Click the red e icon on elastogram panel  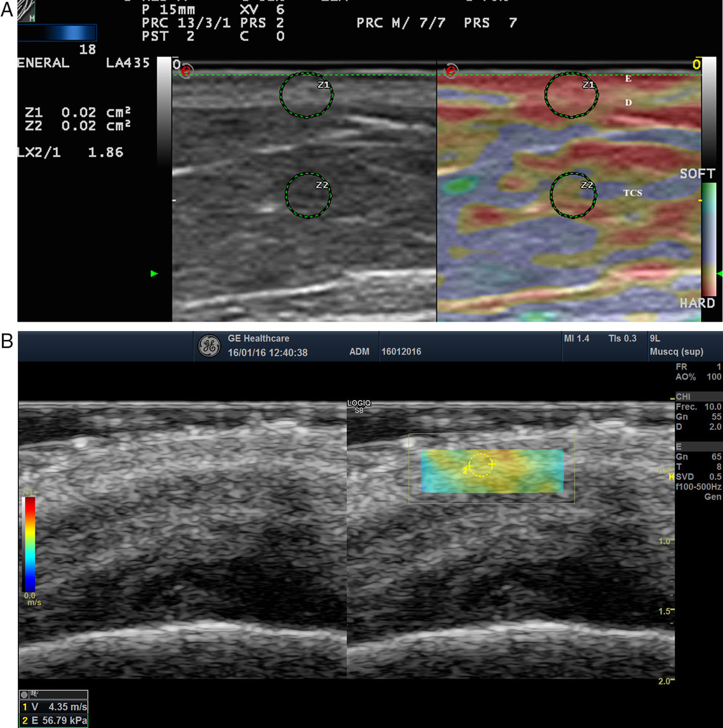click(450, 70)
